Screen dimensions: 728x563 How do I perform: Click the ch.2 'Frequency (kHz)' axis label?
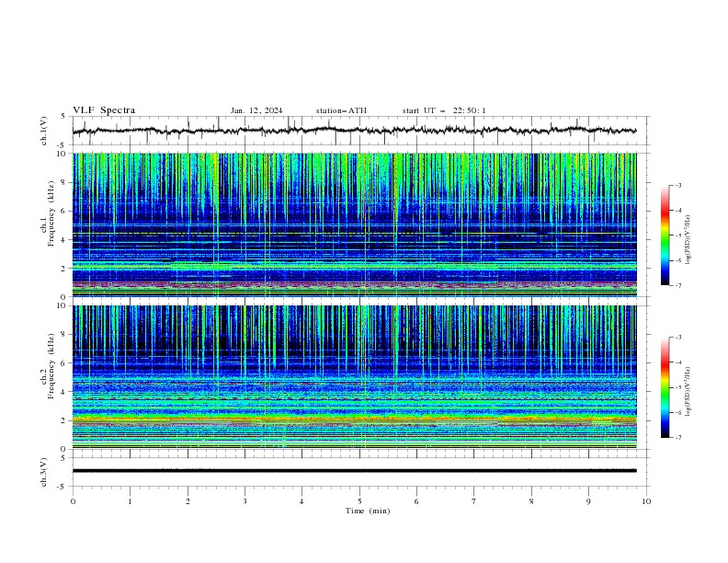(x=51, y=366)
